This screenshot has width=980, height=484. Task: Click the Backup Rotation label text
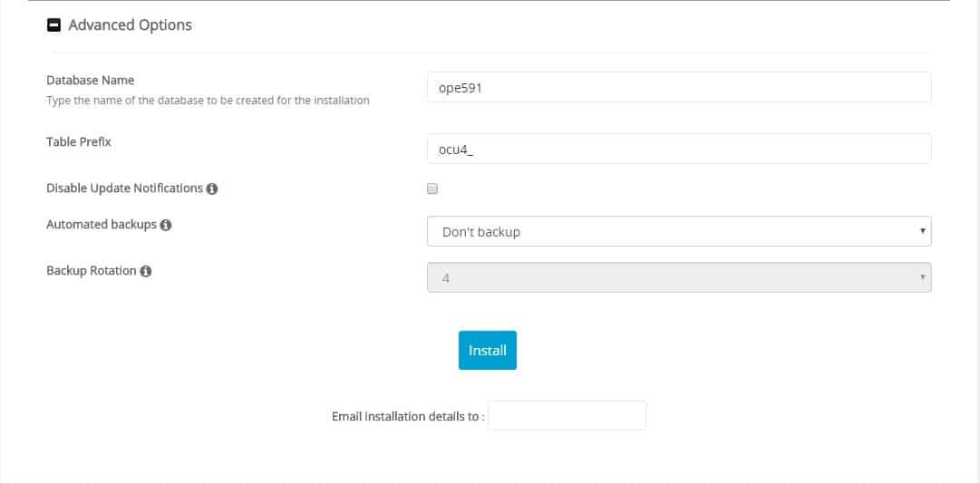click(x=92, y=271)
